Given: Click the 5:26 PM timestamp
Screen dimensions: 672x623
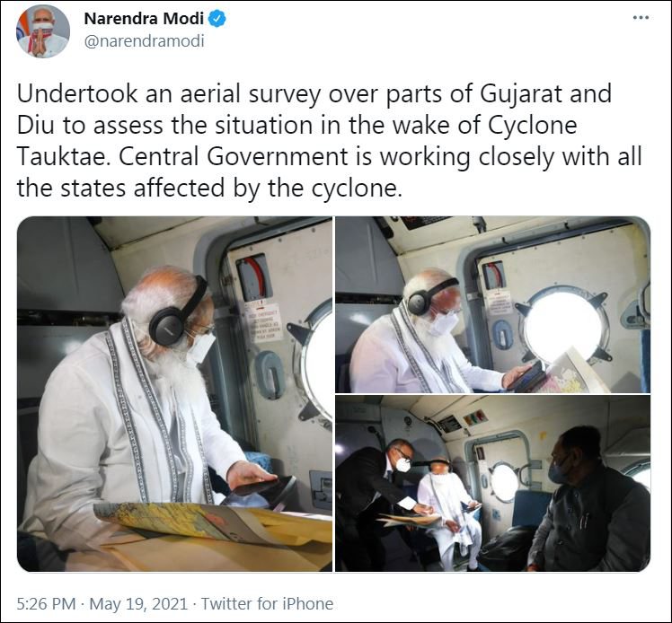Looking at the screenshot, I should click(x=47, y=604).
